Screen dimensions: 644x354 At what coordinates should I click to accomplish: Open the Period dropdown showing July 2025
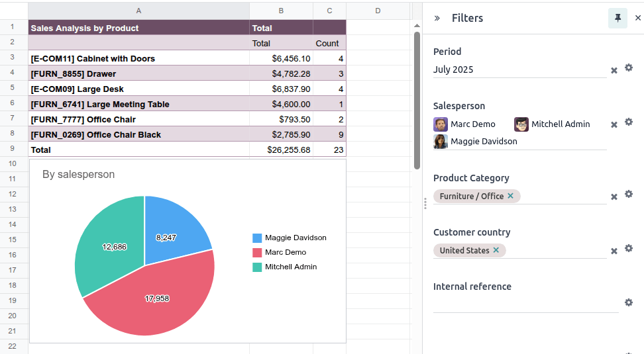coord(519,69)
